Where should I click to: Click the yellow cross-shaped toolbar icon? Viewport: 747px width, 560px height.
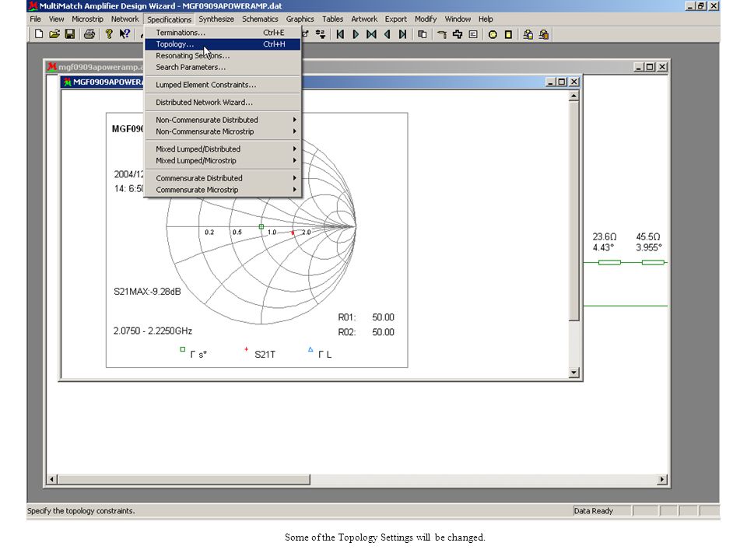(x=458, y=34)
